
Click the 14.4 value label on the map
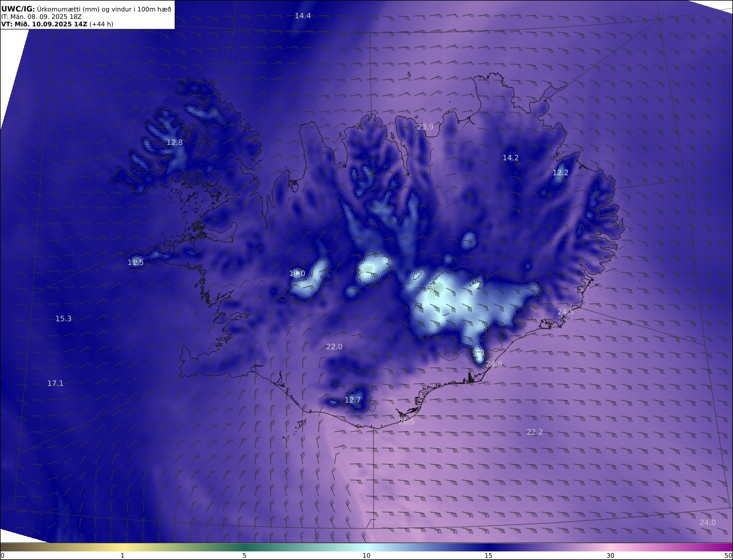click(303, 15)
